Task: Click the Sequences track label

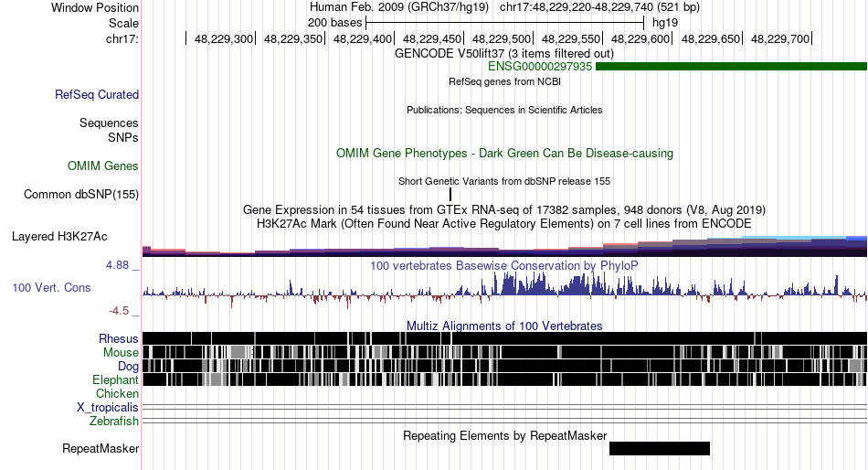Action: (109, 123)
